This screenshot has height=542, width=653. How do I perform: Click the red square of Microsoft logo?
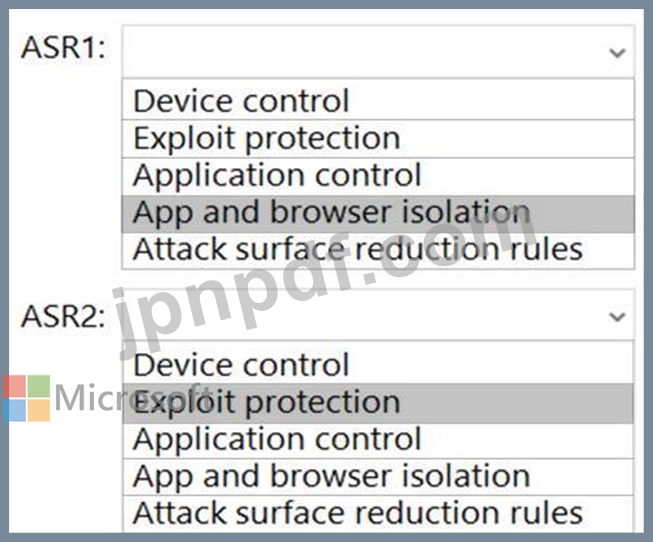[15, 386]
